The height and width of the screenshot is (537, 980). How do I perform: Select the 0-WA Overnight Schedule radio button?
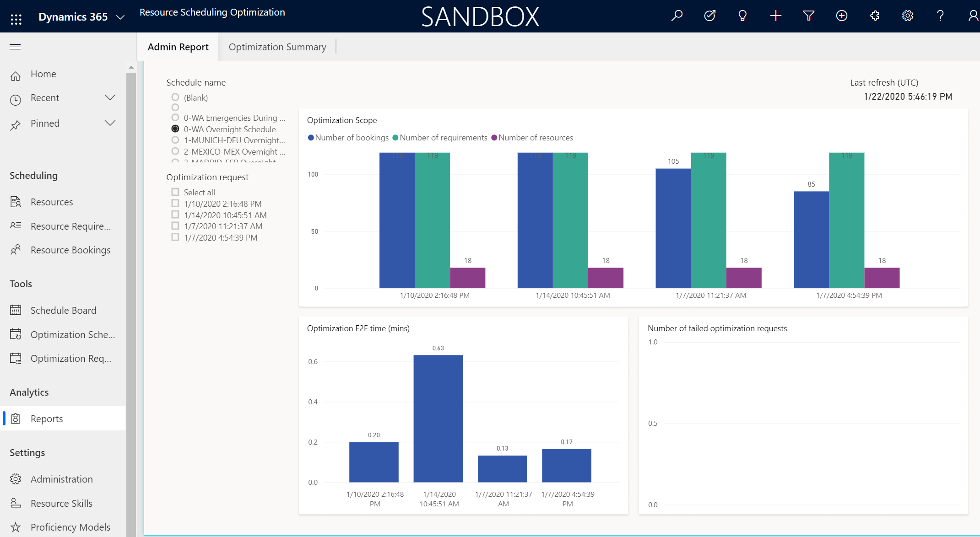tap(175, 129)
